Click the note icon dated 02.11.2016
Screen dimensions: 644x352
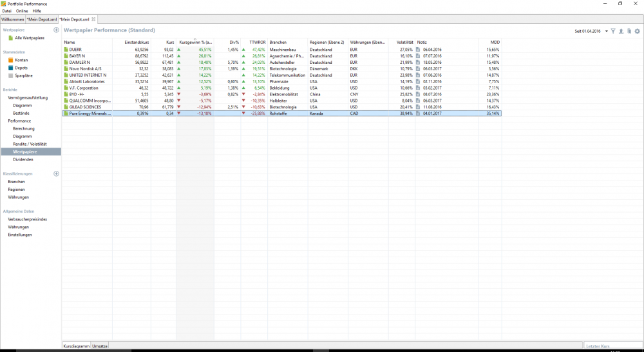point(418,81)
